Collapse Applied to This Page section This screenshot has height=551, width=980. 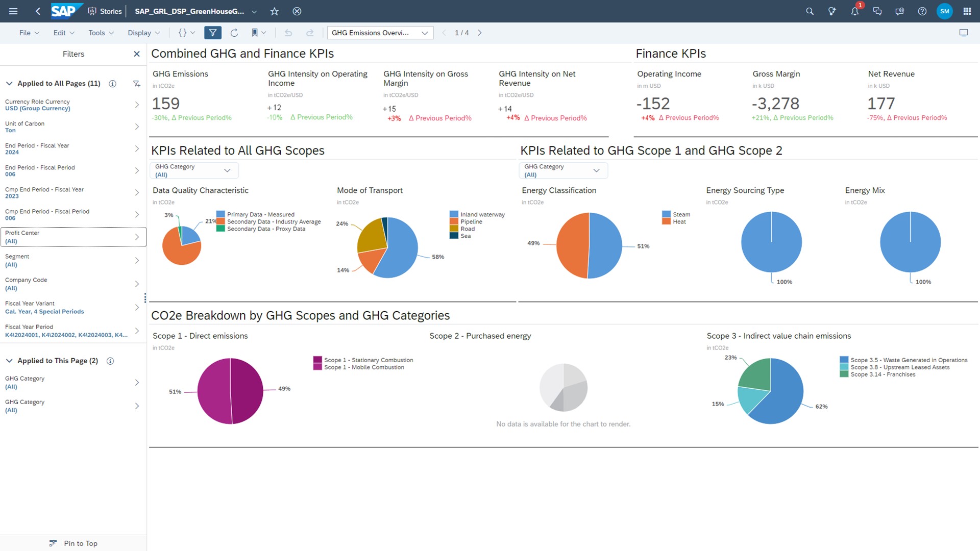(x=9, y=361)
